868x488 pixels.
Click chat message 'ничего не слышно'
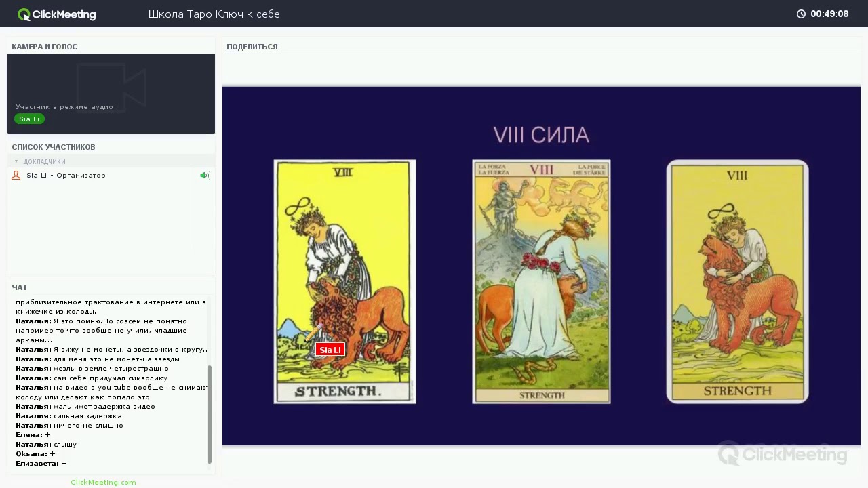coord(88,426)
